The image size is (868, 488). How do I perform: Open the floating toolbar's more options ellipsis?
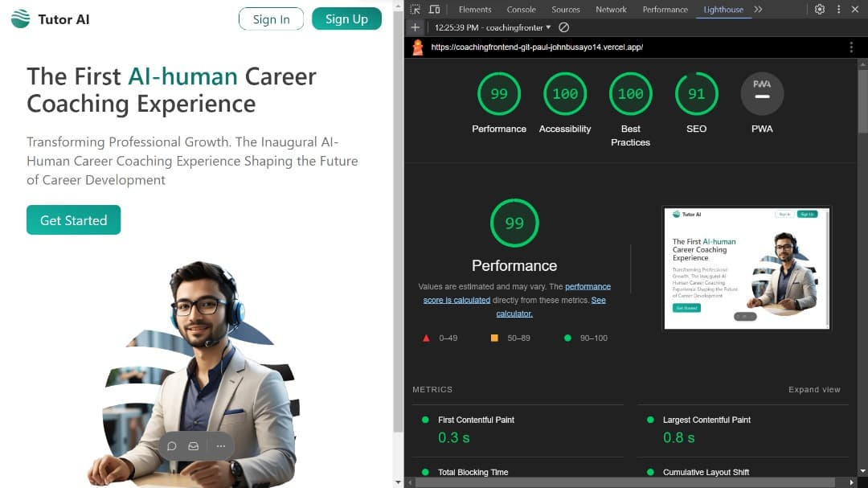[x=221, y=446]
